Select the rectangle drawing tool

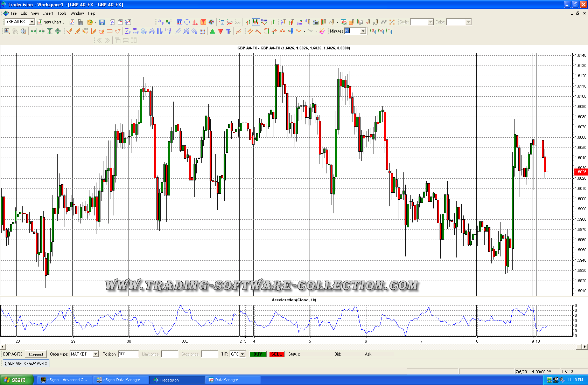pyautogui.click(x=110, y=31)
